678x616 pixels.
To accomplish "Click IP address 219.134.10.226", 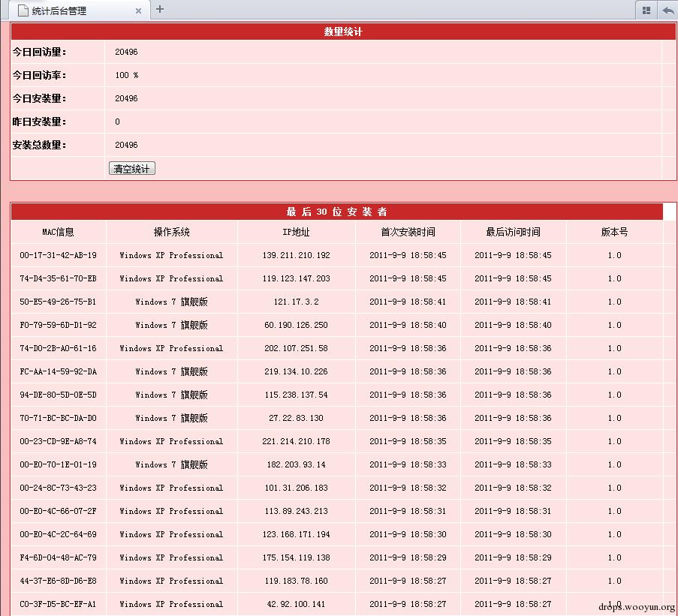I will [x=296, y=371].
